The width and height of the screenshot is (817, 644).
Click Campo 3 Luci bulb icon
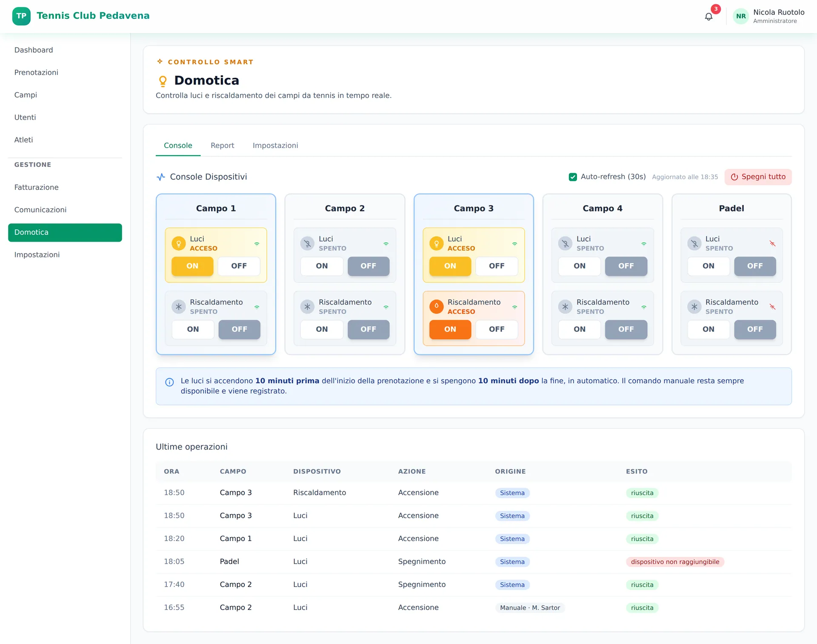[436, 243]
